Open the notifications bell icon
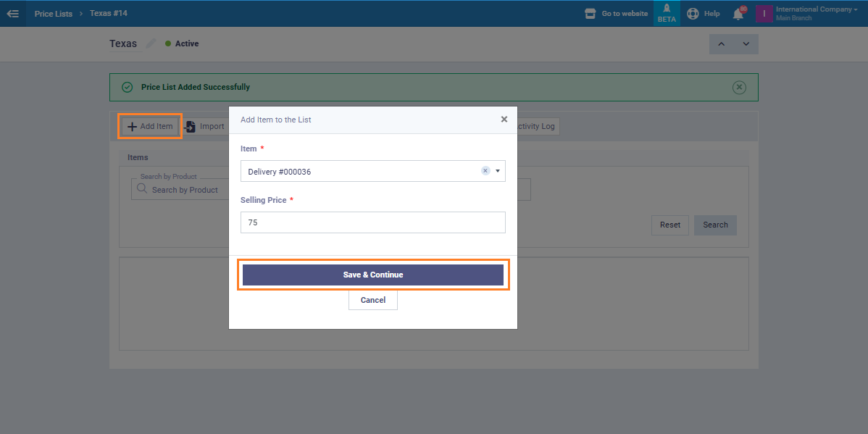The image size is (868, 434). pos(738,14)
